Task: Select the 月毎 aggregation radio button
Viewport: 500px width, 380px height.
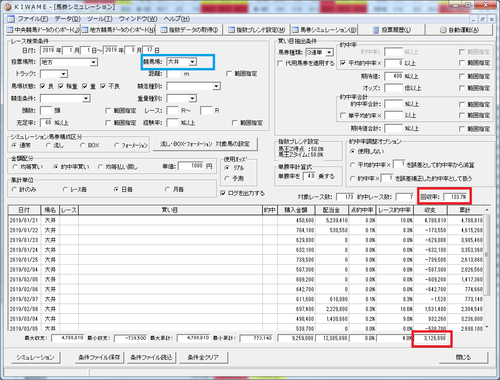Action: [168, 189]
